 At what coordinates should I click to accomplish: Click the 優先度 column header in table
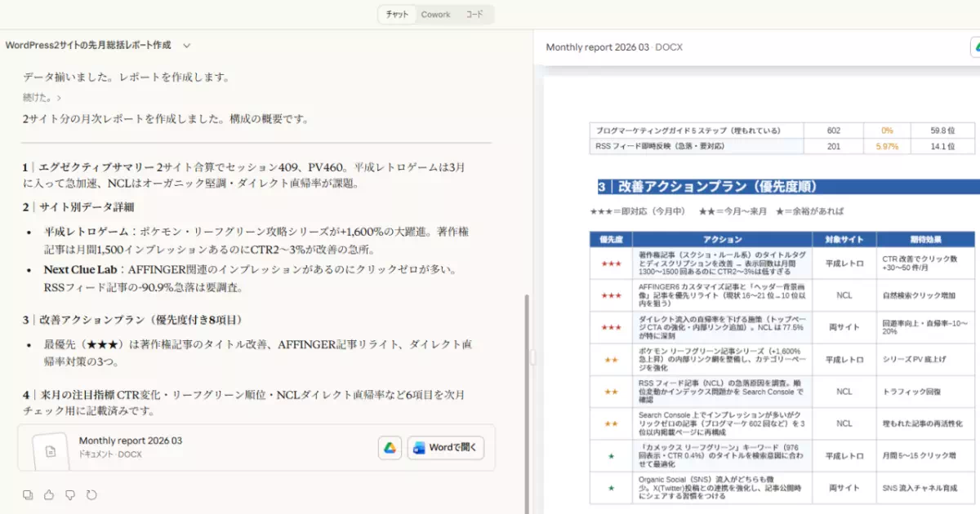point(611,239)
